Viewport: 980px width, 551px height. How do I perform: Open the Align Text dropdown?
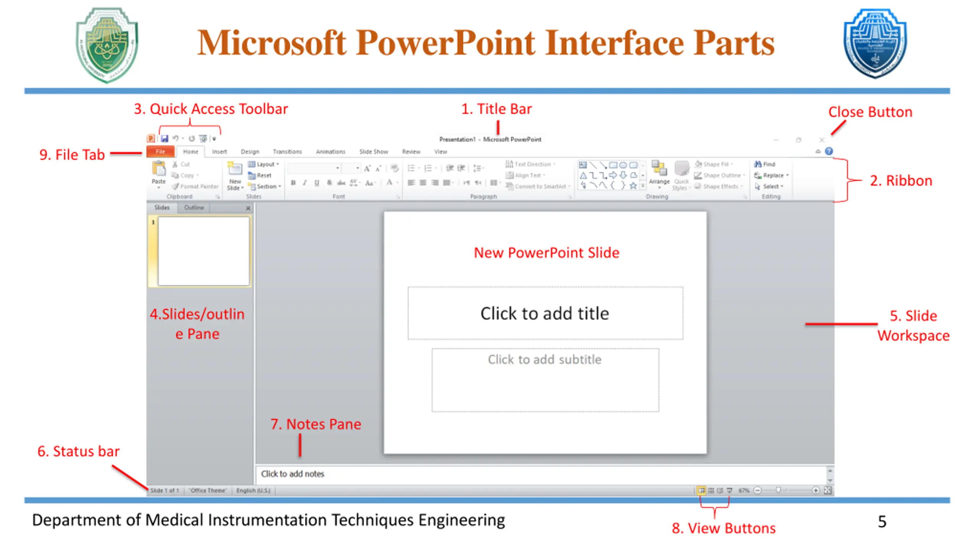(x=526, y=175)
